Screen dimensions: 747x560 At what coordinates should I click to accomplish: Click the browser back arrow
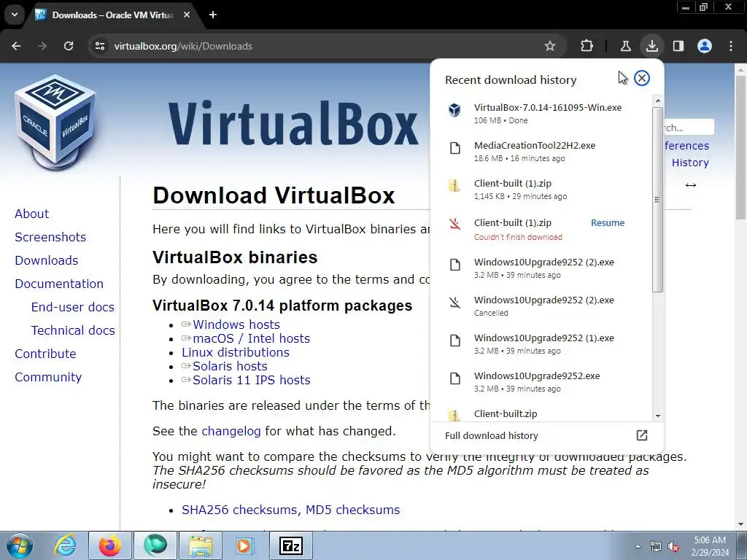coord(16,46)
